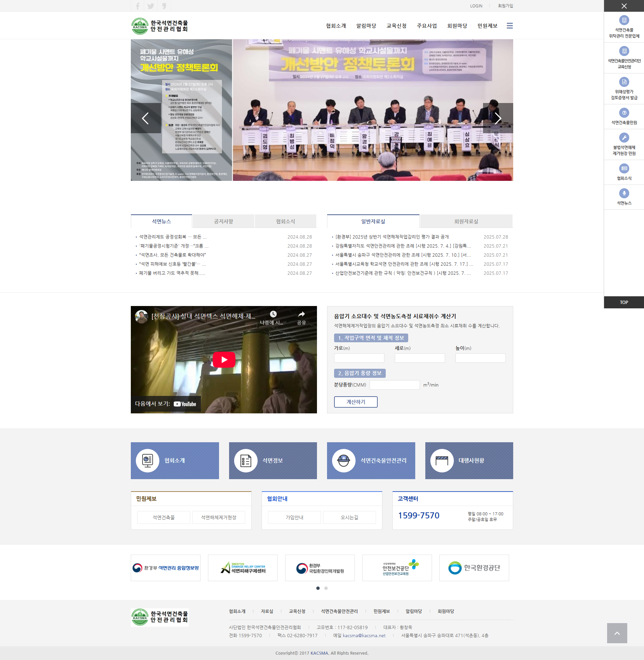Show previous banner slide arrow
Image resolution: width=644 pixels, height=660 pixels.
tap(146, 118)
